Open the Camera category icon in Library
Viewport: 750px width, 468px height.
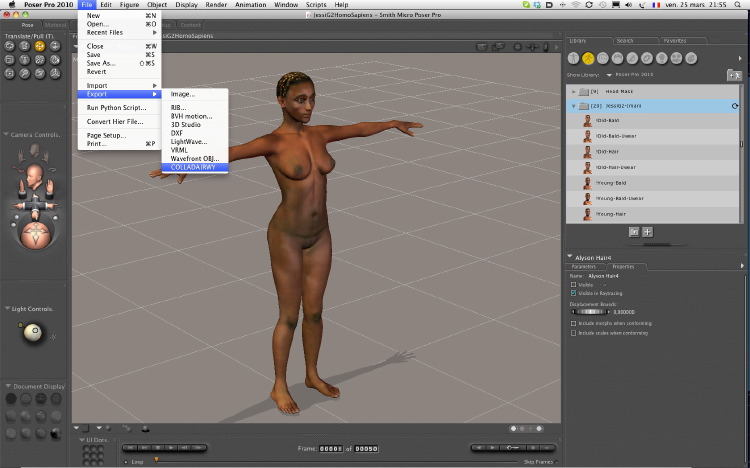[x=676, y=58]
